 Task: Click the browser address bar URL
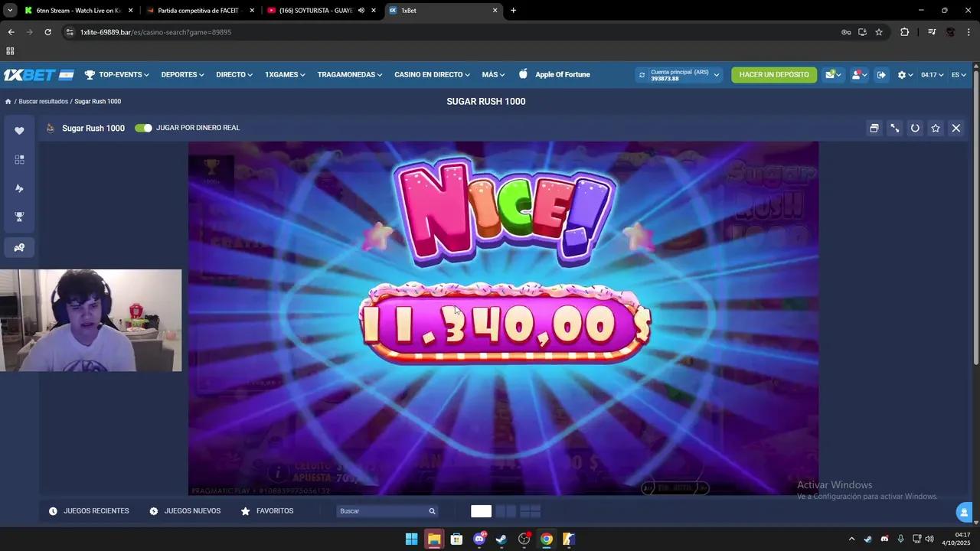coord(155,32)
